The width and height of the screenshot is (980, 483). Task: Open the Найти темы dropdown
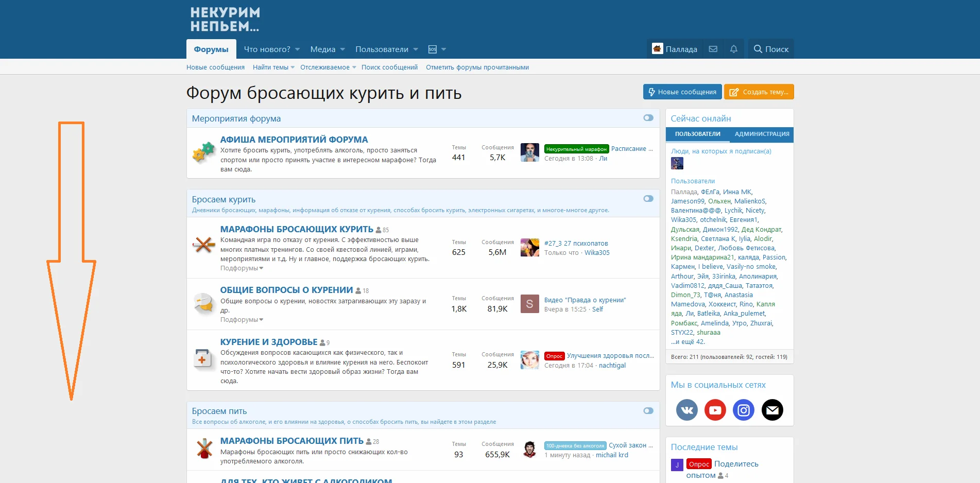[272, 67]
